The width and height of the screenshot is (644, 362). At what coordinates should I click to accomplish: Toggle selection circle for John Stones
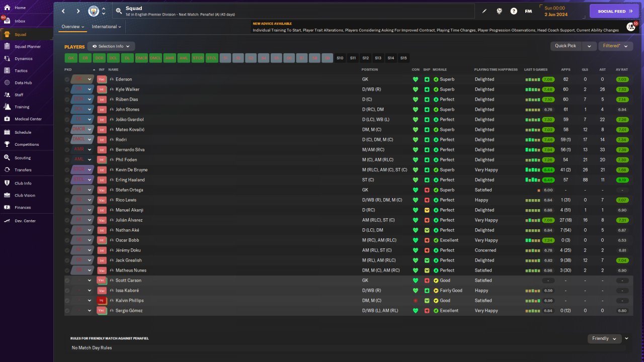click(67, 110)
